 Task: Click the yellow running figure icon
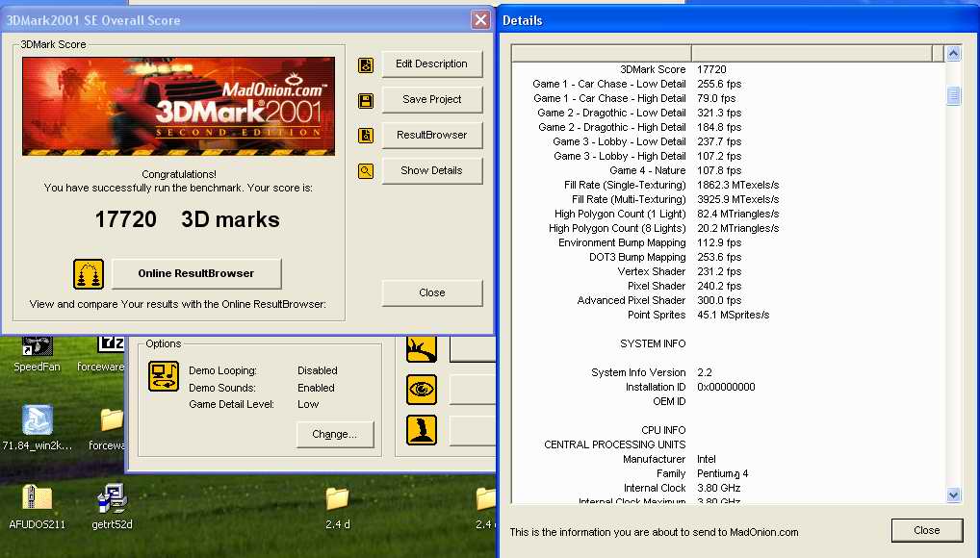(x=422, y=349)
